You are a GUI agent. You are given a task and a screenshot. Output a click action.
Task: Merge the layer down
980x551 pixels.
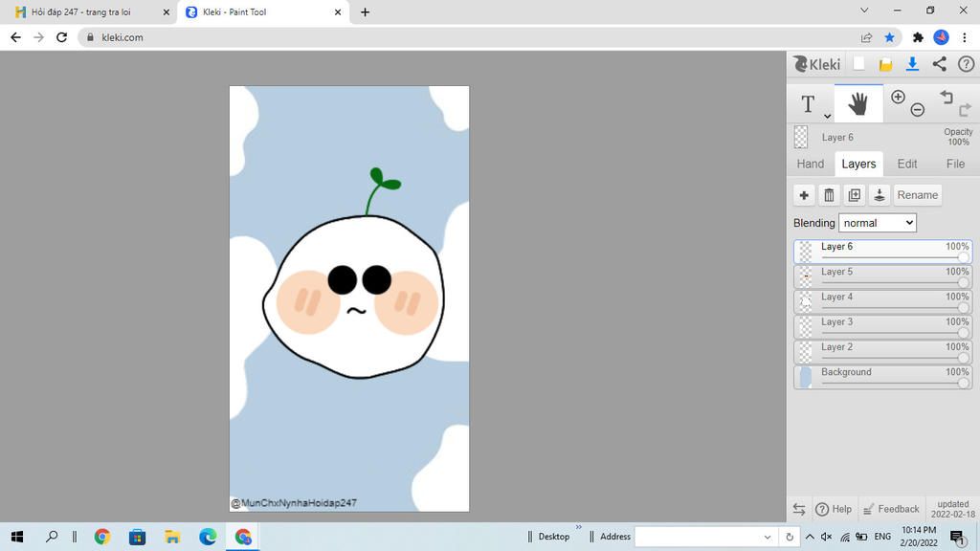coord(879,195)
